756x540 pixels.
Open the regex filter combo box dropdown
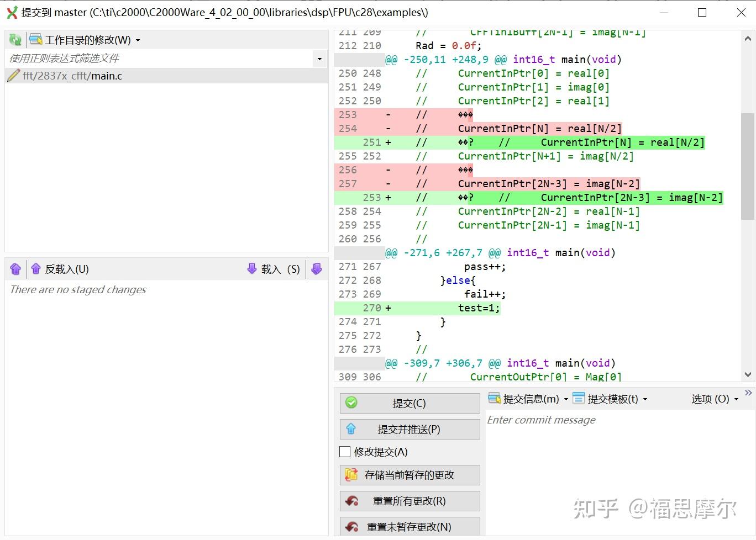pos(319,59)
